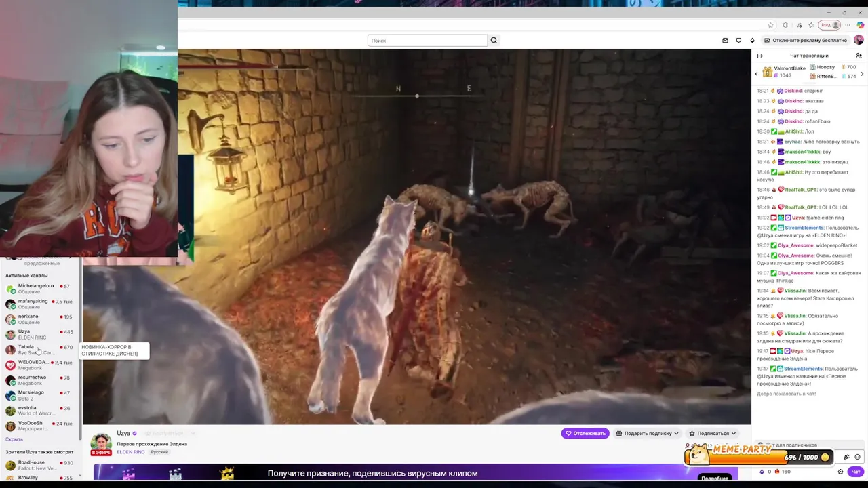Open the ELDEN RING category link
Screen dimensions: 868x488
pyautogui.click(x=130, y=452)
